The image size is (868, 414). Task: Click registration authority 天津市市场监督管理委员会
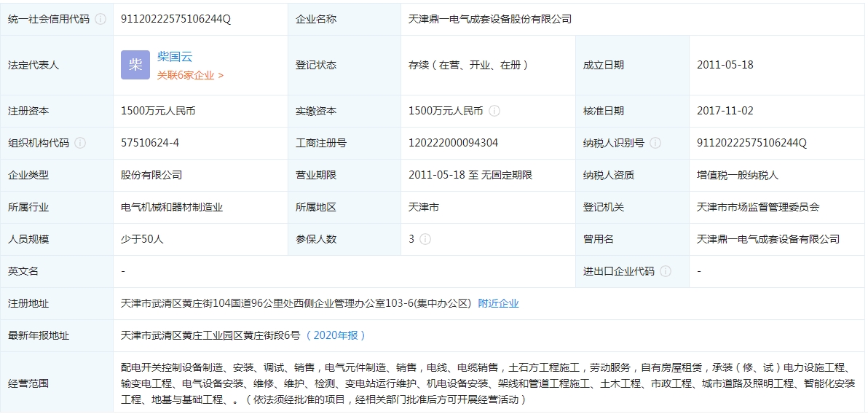(758, 207)
